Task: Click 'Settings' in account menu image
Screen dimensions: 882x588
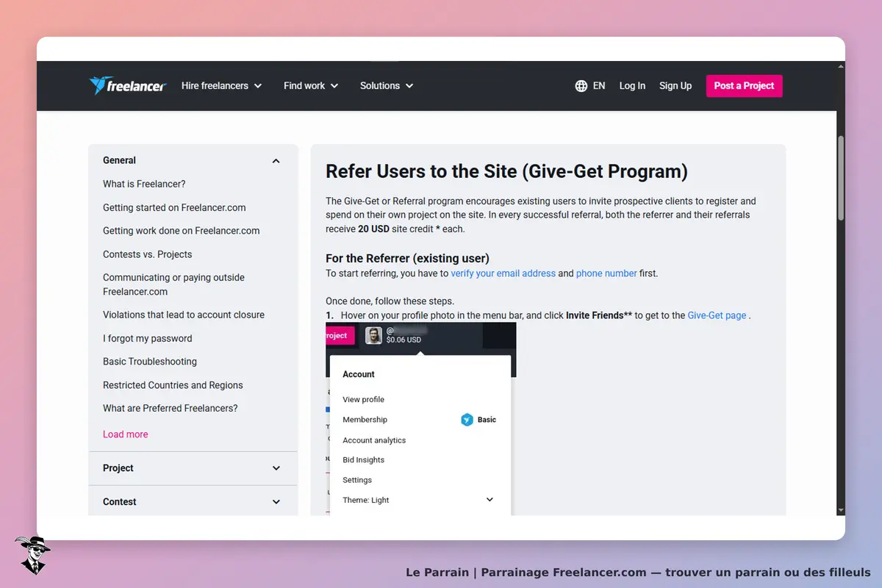Action: click(357, 480)
